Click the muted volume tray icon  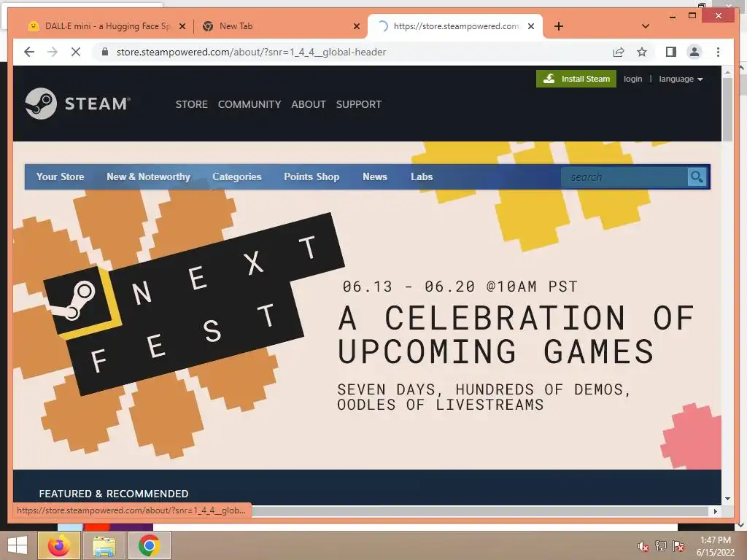tap(643, 546)
